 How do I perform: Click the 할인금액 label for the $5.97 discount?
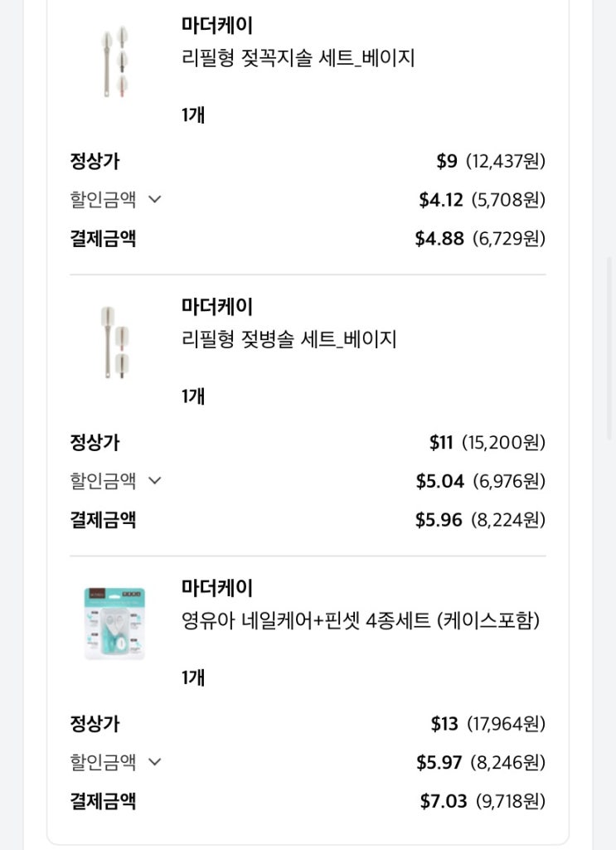coord(103,762)
